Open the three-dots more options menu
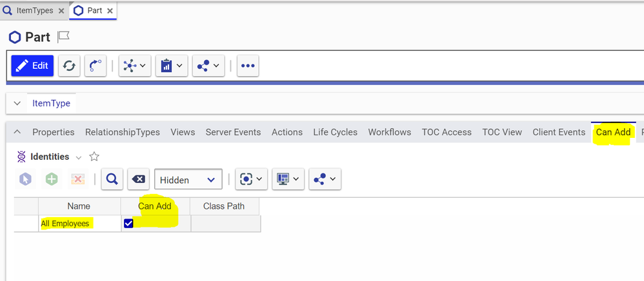Image resolution: width=644 pixels, height=281 pixels. pos(248,66)
